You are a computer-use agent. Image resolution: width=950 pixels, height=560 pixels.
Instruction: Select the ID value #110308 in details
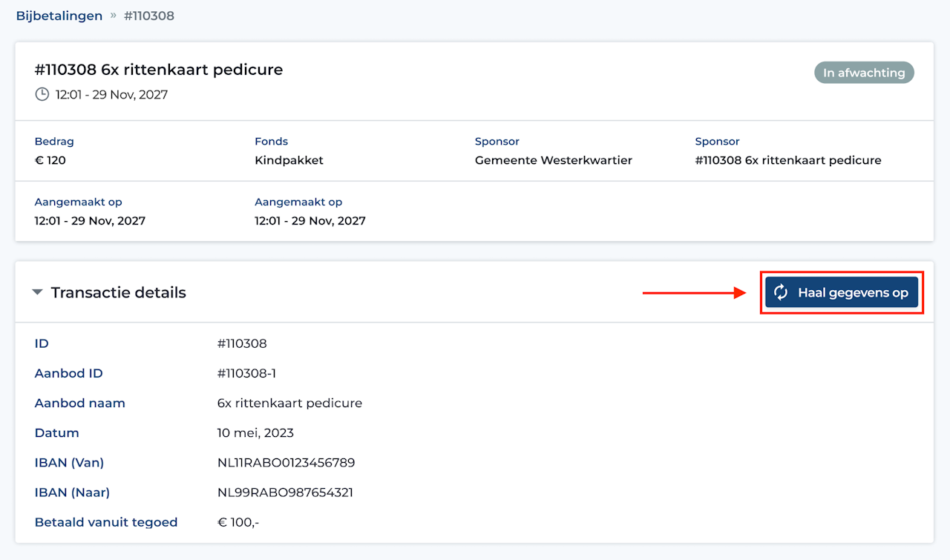point(242,343)
